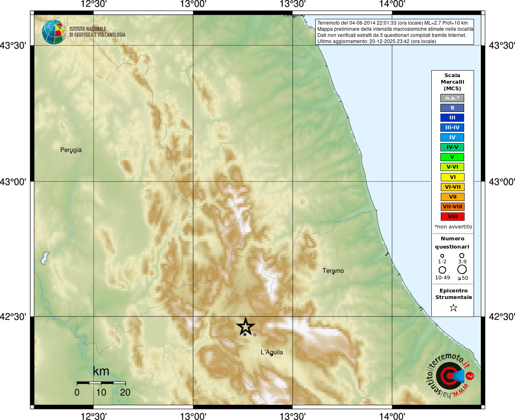Click the 'Dati non verificati' info line
515x420 pixels.
(392, 35)
